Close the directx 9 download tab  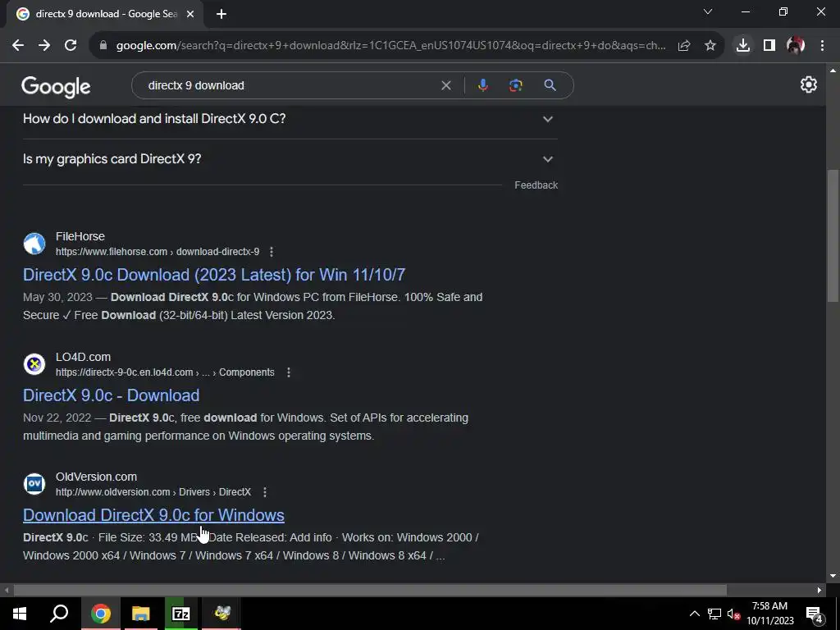[x=190, y=14]
